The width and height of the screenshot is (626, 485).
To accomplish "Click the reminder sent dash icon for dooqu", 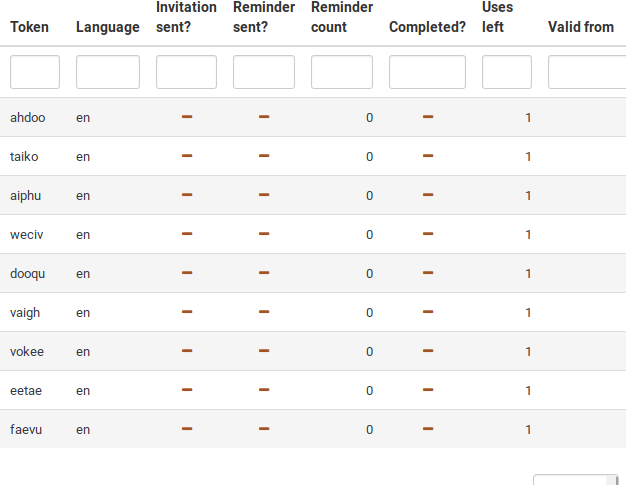I will tap(264, 273).
